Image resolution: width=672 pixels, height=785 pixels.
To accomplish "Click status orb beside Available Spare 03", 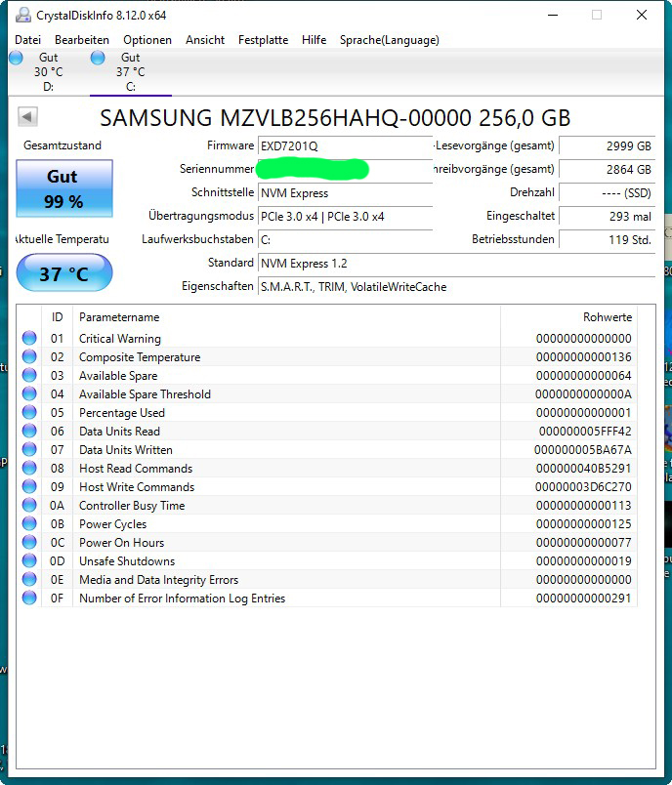I will (x=29, y=375).
